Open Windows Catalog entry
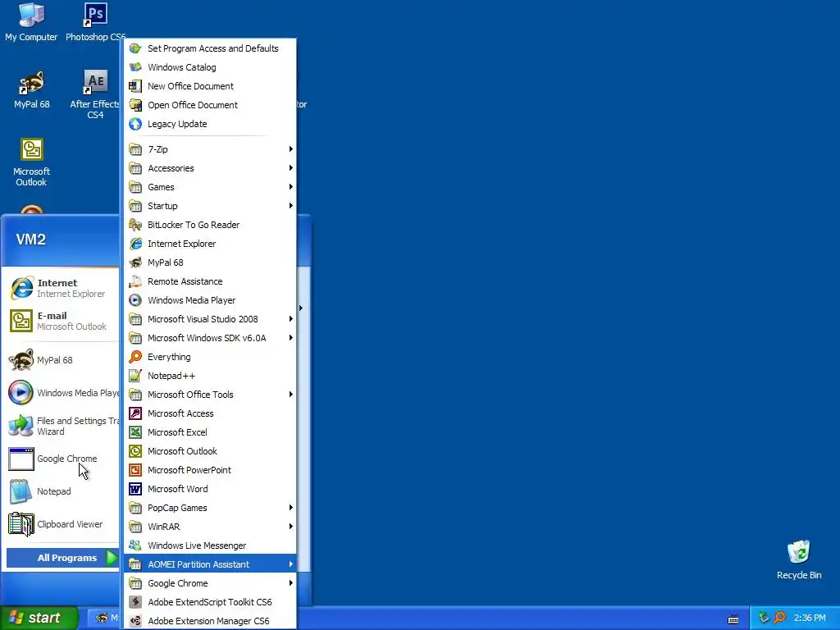The image size is (840, 630). tap(210, 67)
